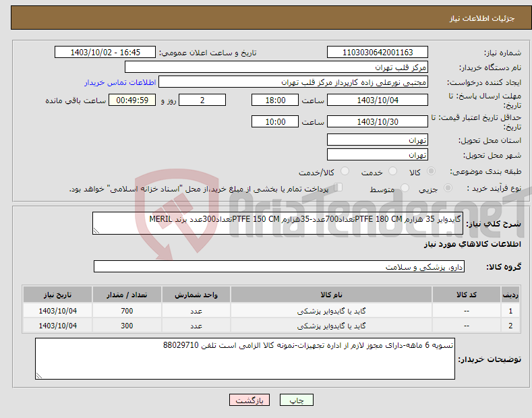Click the تعداد / مقدار column header
Viewport: 532px width, 418px height.
coord(127,295)
